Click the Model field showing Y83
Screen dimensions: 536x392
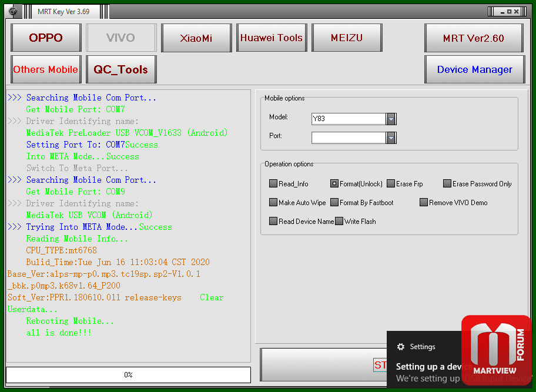pyautogui.click(x=349, y=119)
